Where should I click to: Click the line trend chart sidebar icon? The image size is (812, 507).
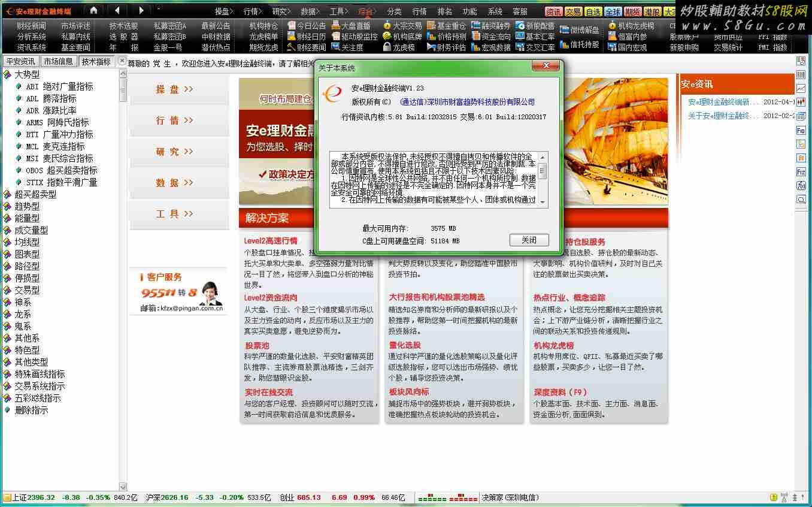click(x=801, y=89)
